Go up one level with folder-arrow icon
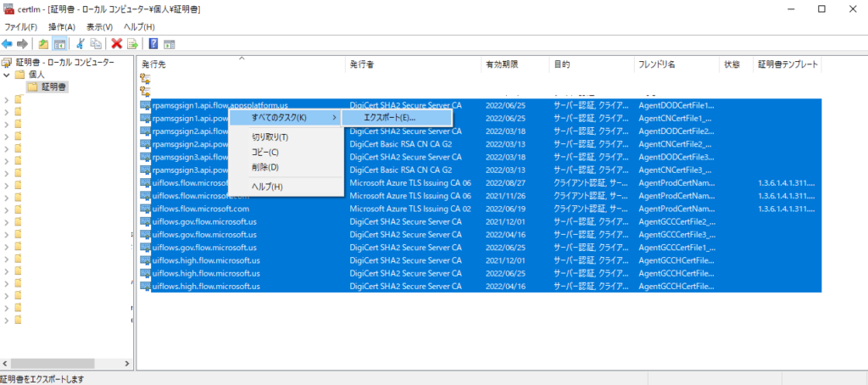This screenshot has height=385, width=868. pyautogui.click(x=43, y=43)
